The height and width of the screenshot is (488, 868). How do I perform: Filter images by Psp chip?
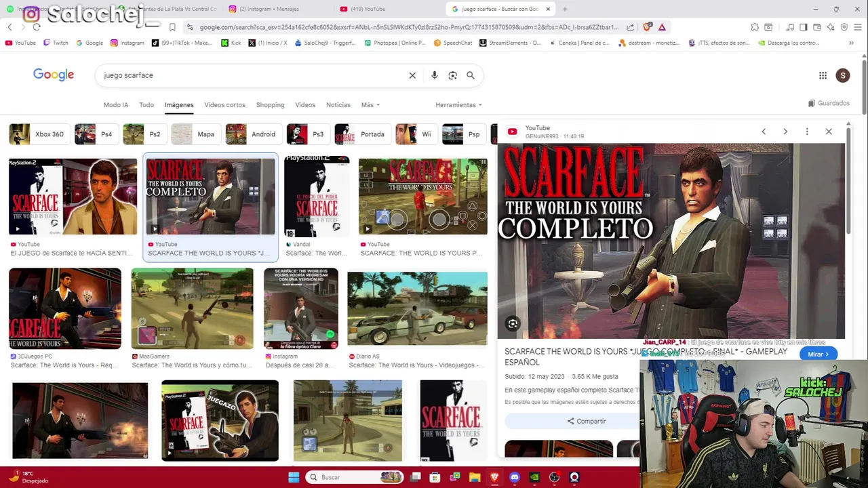[463, 134]
